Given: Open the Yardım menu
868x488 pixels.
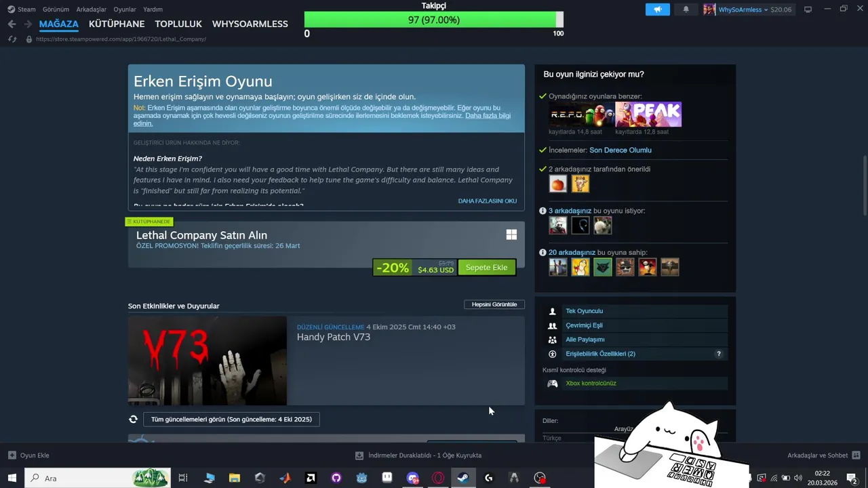Looking at the screenshot, I should click(153, 9).
